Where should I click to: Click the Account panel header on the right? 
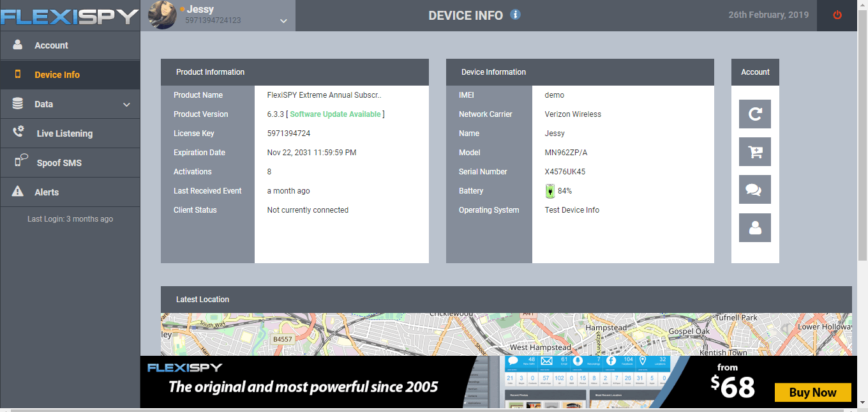755,72
